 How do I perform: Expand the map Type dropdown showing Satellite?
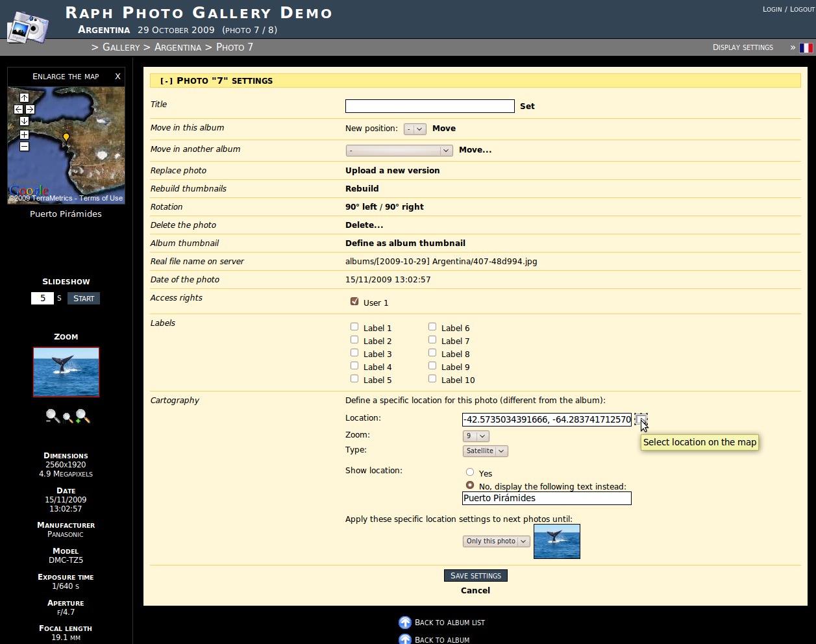pyautogui.click(x=485, y=451)
